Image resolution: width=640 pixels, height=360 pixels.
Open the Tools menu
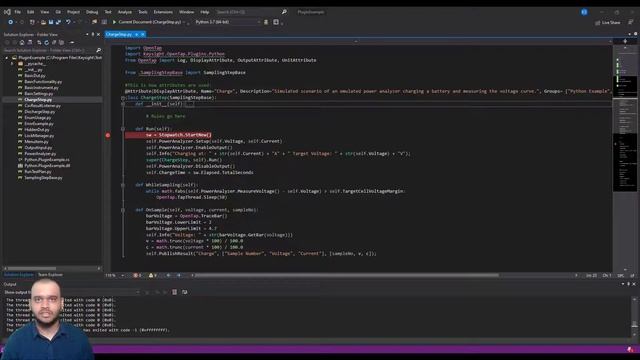(x=143, y=12)
